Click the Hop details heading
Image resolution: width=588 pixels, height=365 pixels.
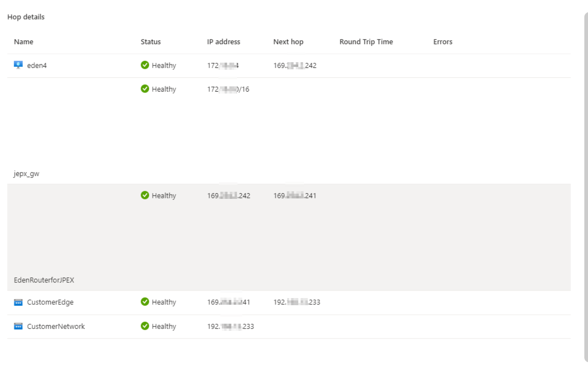[x=26, y=17]
